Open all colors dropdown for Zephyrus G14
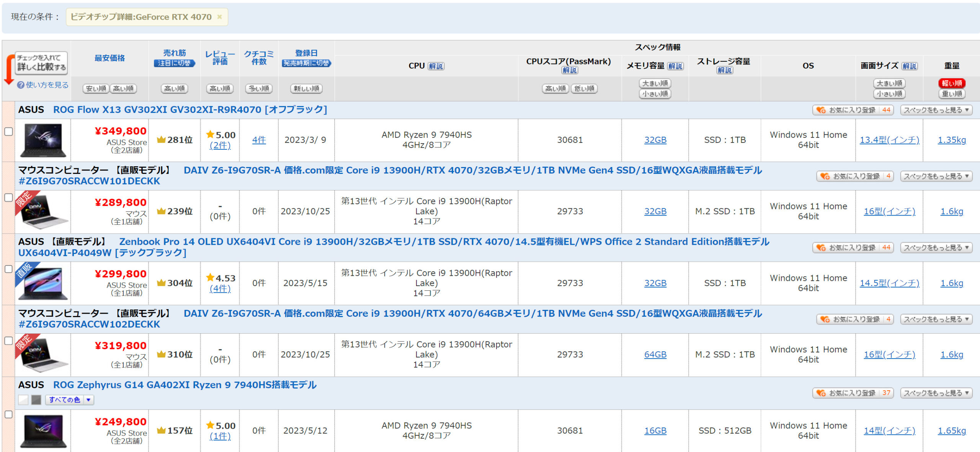 [69, 400]
